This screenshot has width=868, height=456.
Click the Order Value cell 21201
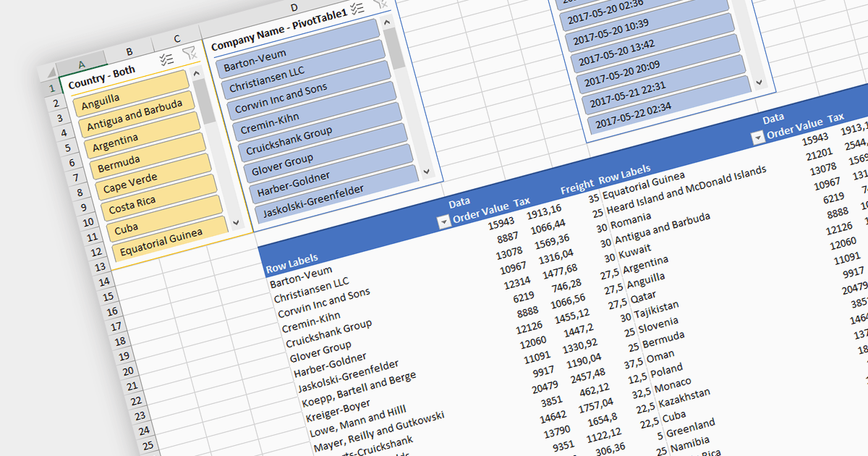click(x=821, y=154)
